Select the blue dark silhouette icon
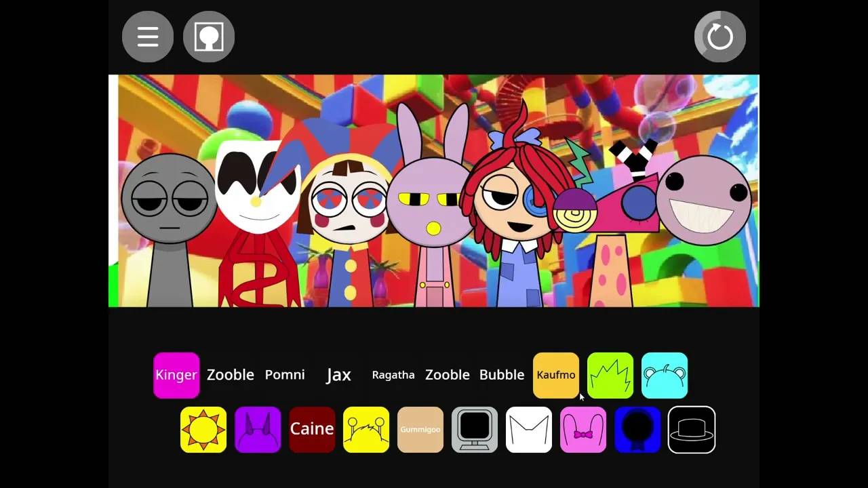The width and height of the screenshot is (868, 488). point(637,429)
